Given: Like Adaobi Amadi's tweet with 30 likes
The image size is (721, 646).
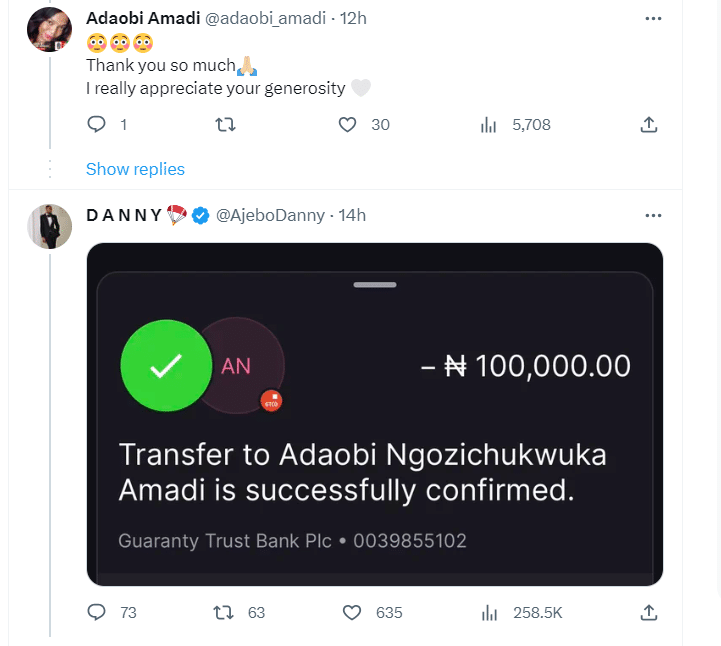Looking at the screenshot, I should pos(348,125).
